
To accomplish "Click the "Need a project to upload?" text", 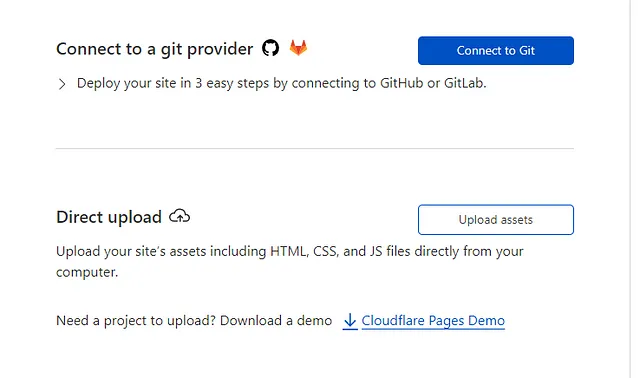I will pos(136,321).
